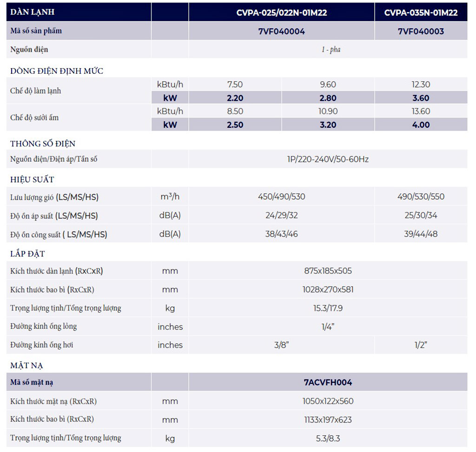
Task: Select the 450/490/530 airflow value
Action: click(x=281, y=197)
